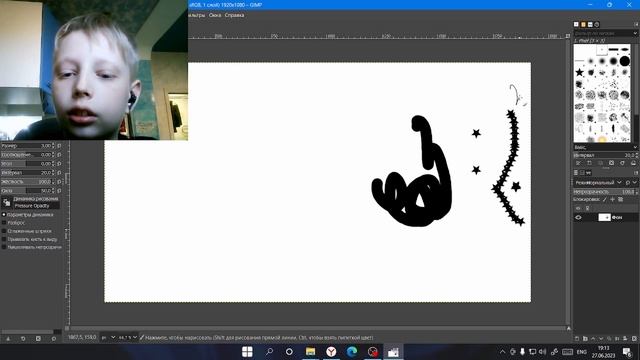Adjust the brush panel Интервал slider
This screenshot has width=640, height=360.
(605, 155)
